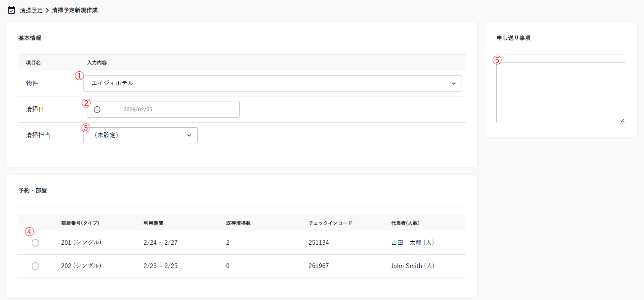
Task: Click the 部屋番号(タイプ) column header
Action: pyautogui.click(x=80, y=223)
